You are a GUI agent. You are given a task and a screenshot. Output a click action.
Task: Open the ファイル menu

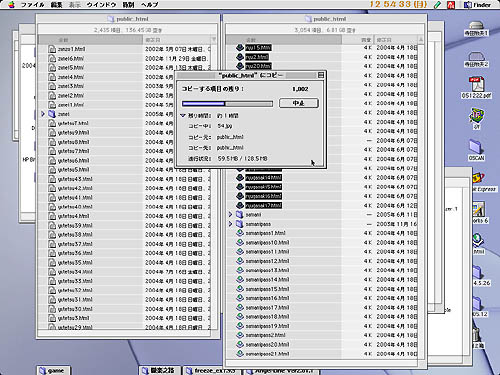(33, 5)
